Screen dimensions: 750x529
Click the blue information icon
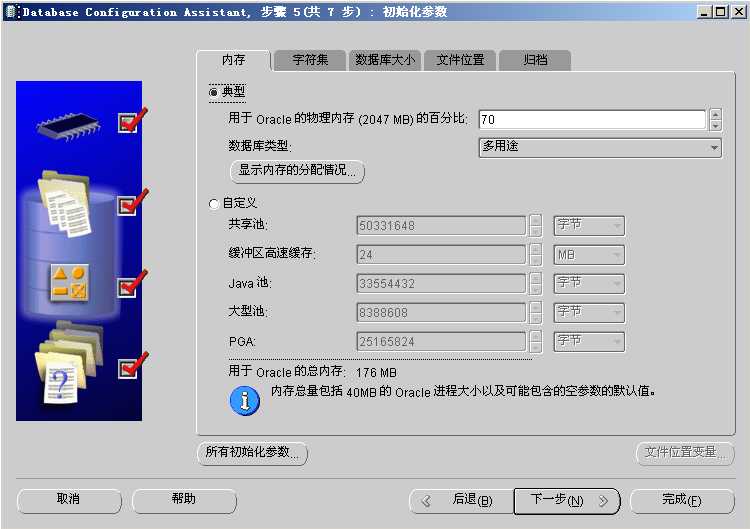(245, 401)
